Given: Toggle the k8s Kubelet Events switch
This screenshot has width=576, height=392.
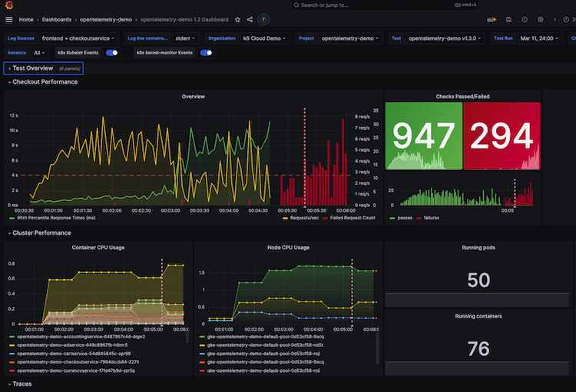Looking at the screenshot, I should pyautogui.click(x=112, y=53).
